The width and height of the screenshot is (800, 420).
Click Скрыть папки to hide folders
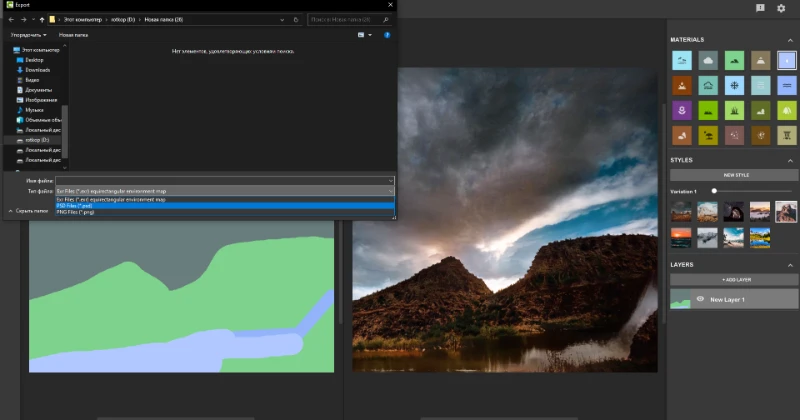pyautogui.click(x=28, y=211)
